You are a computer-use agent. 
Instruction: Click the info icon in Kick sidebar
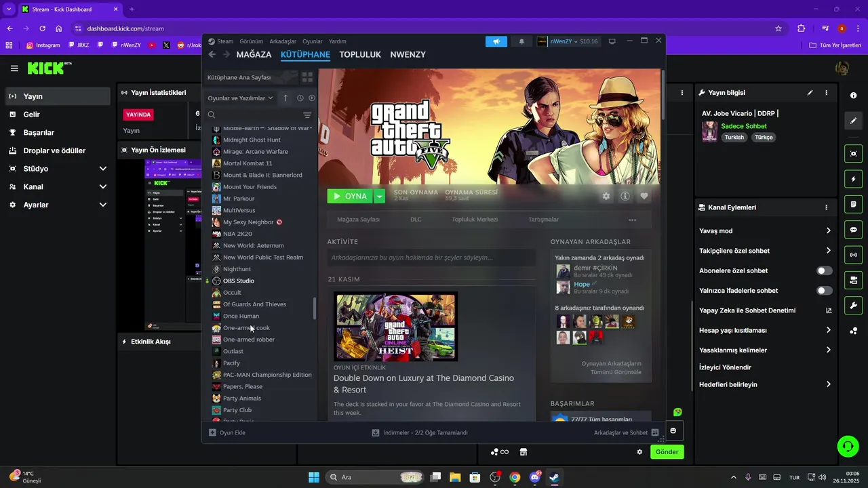(853, 96)
